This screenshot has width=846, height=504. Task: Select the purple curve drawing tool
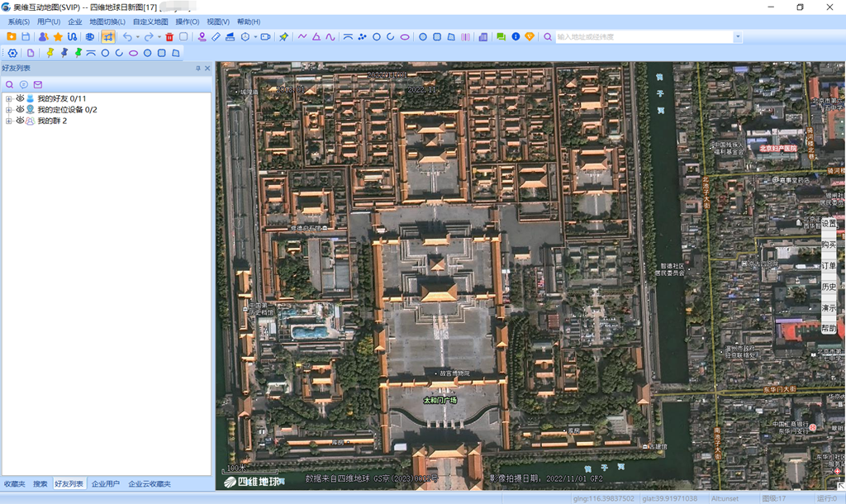coord(330,36)
